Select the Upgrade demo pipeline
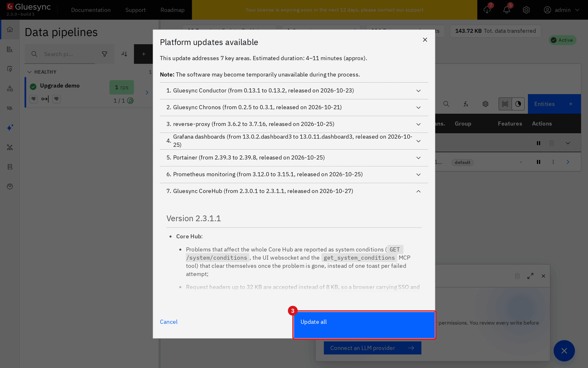Screen dimensions: 588x368 tap(88, 92)
